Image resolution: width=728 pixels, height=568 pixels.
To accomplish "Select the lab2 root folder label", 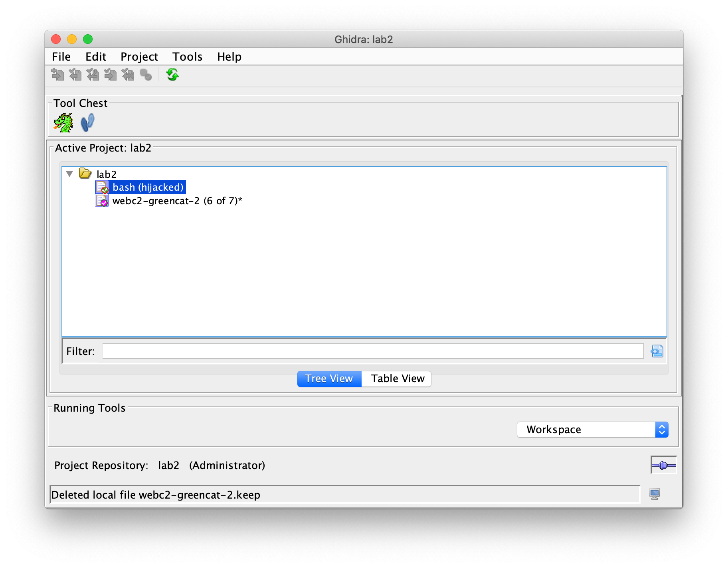I will pyautogui.click(x=107, y=174).
